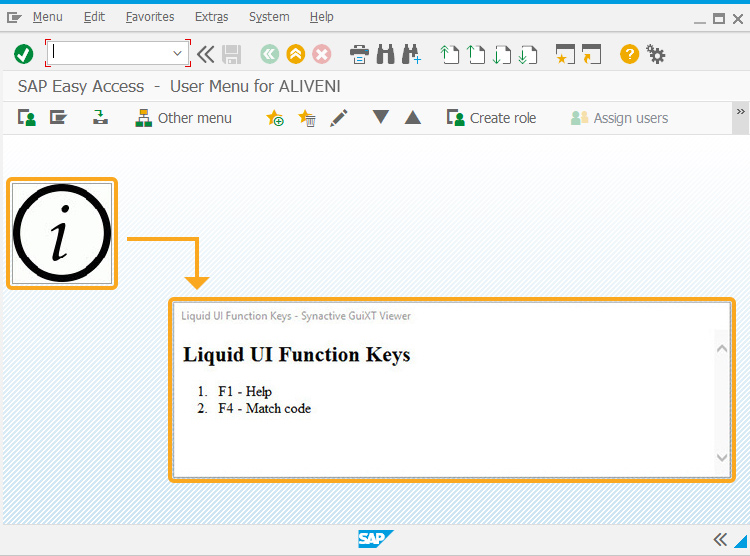
Task: Open the System menu
Action: tap(269, 17)
